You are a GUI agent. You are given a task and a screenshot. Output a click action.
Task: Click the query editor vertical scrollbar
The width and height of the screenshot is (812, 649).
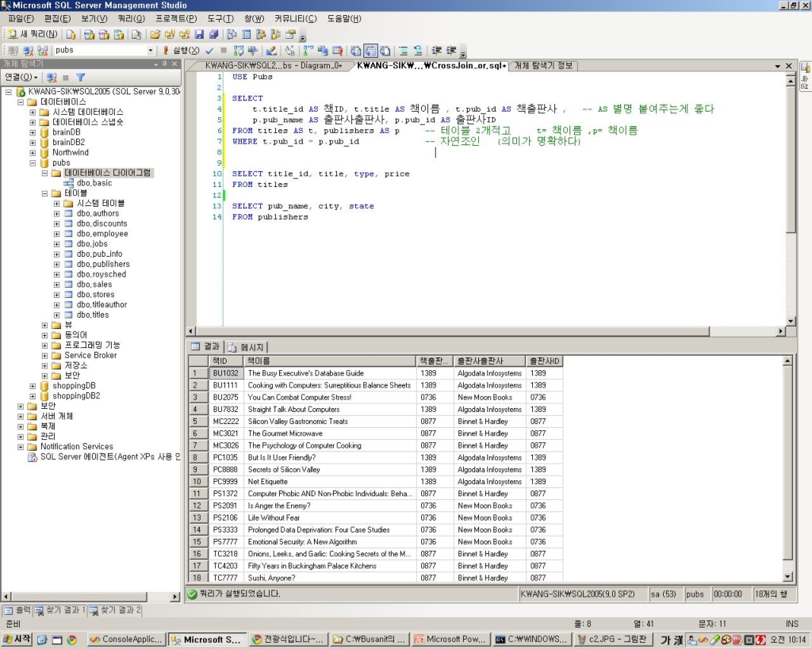pyautogui.click(x=791, y=199)
